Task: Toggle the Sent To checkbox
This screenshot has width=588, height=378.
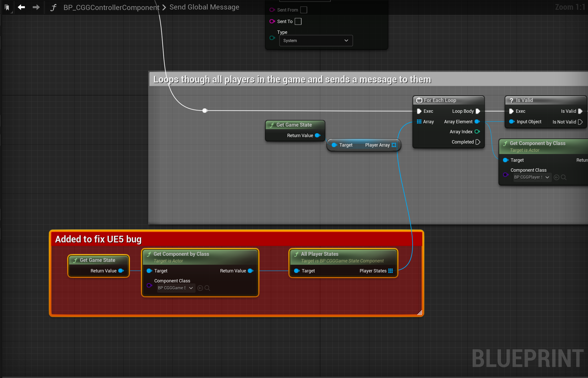Action: [x=298, y=22]
